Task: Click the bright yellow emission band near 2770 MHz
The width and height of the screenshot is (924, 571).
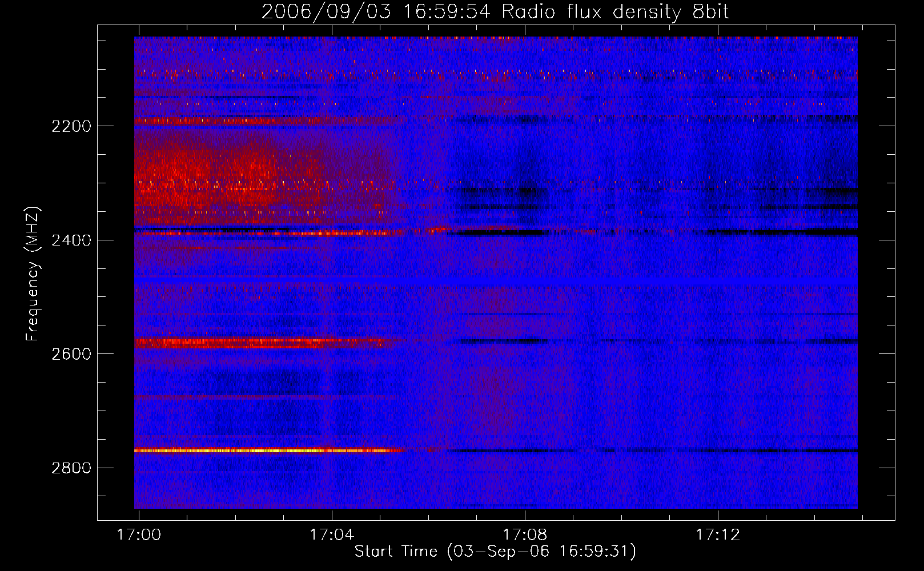Action: (268, 451)
